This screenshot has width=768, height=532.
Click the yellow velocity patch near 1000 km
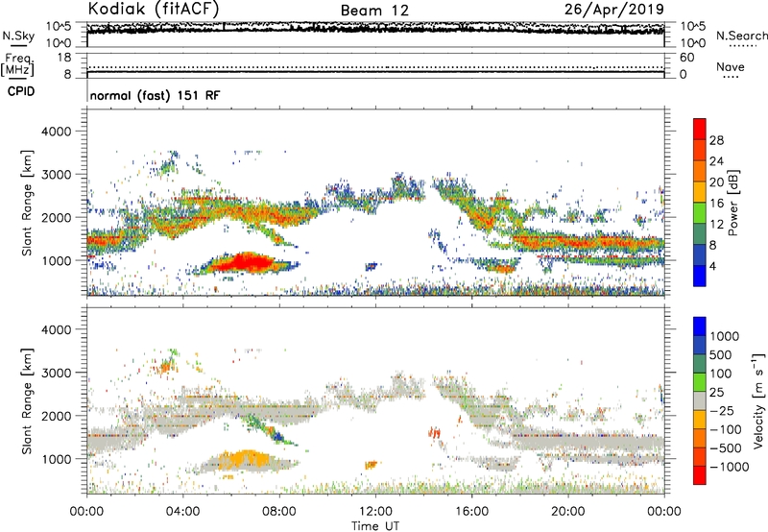pos(244,459)
